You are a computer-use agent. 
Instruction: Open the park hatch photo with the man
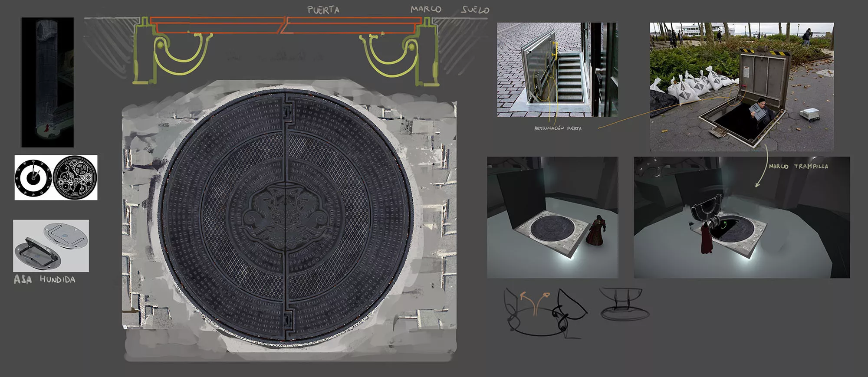click(x=741, y=87)
